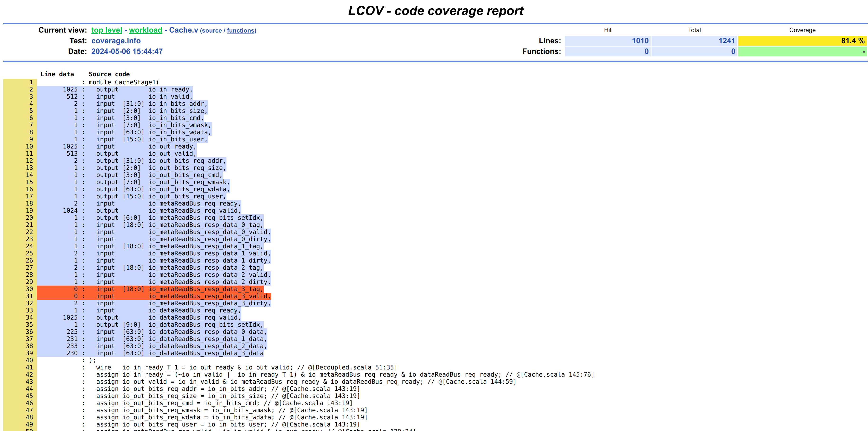
Task: Click the io_dataReadBus_req_bits_setIdx line
Action: click(x=180, y=325)
